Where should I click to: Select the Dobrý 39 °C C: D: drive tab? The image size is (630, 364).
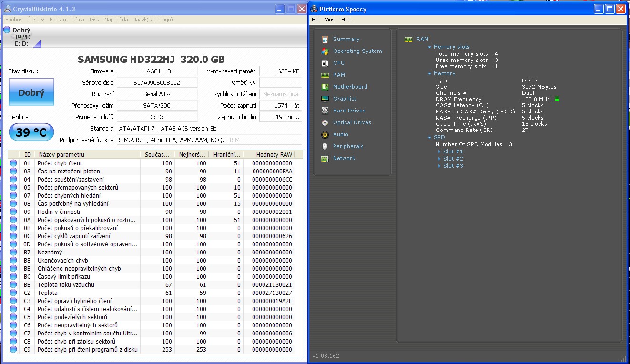coord(21,37)
